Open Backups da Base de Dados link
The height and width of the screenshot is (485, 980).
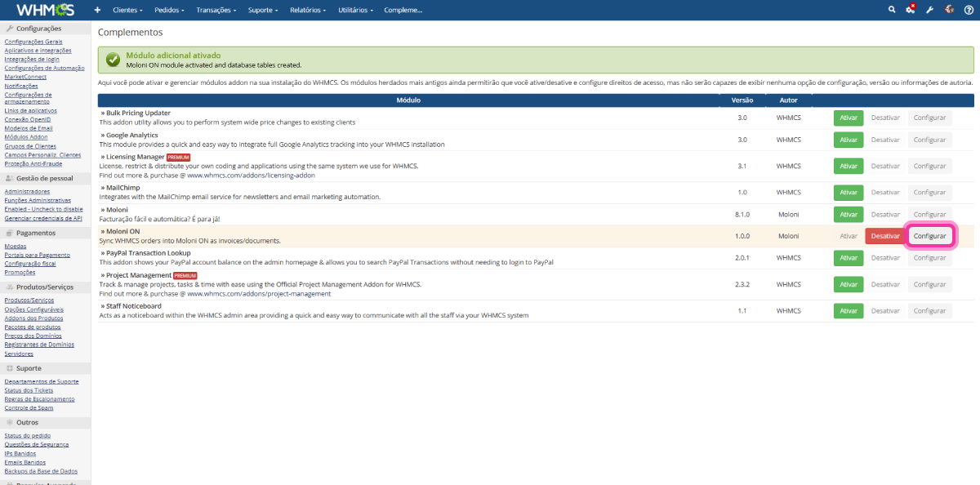pyautogui.click(x=42, y=471)
